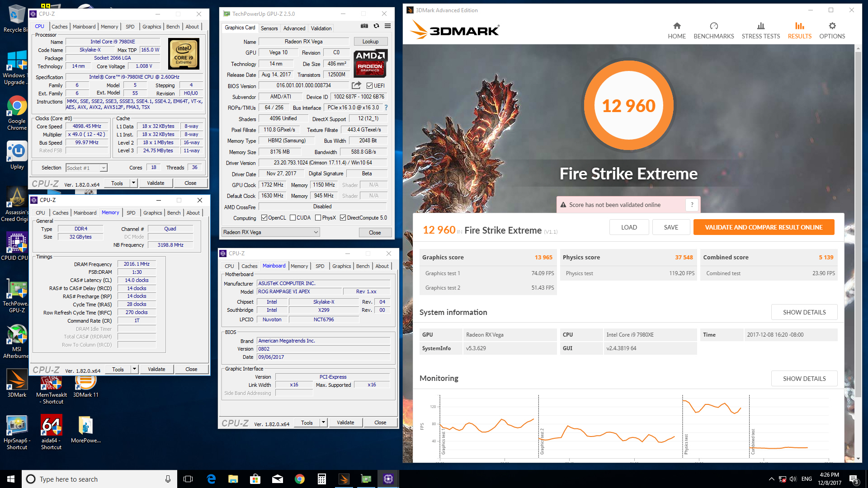Click the GPU-Z Name field Radeon RX Vega
The image size is (868, 488).
point(303,42)
